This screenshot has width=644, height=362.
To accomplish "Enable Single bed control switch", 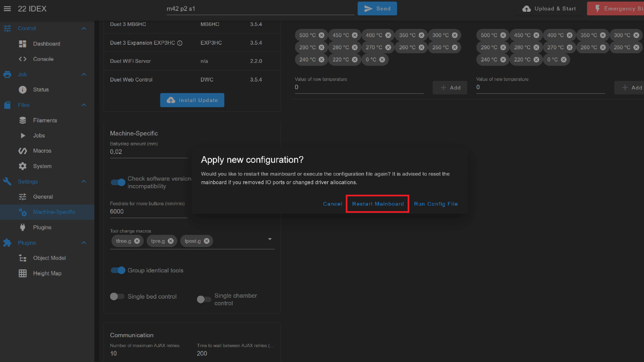I will [117, 296].
